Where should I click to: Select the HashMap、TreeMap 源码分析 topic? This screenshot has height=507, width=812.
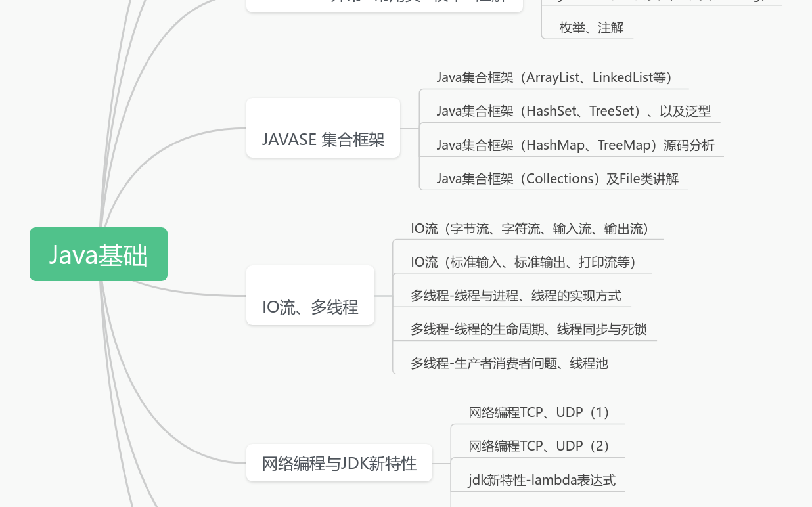pyautogui.click(x=575, y=144)
